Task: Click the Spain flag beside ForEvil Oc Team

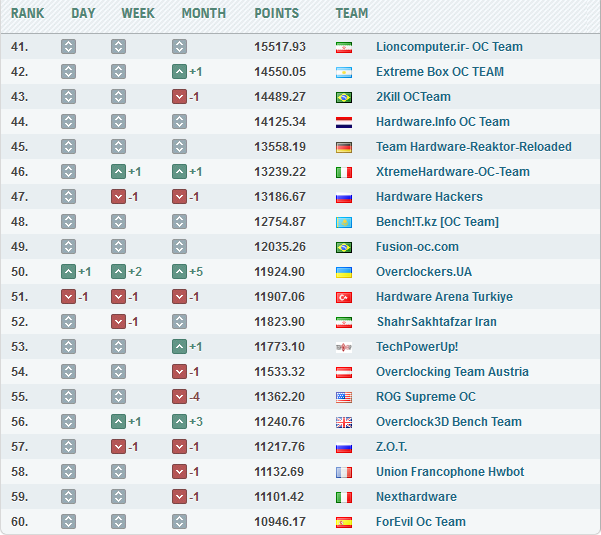Action: coord(344,522)
